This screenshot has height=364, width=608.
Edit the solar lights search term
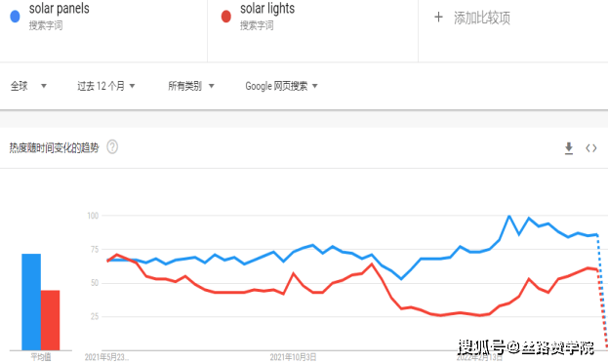[x=267, y=9]
